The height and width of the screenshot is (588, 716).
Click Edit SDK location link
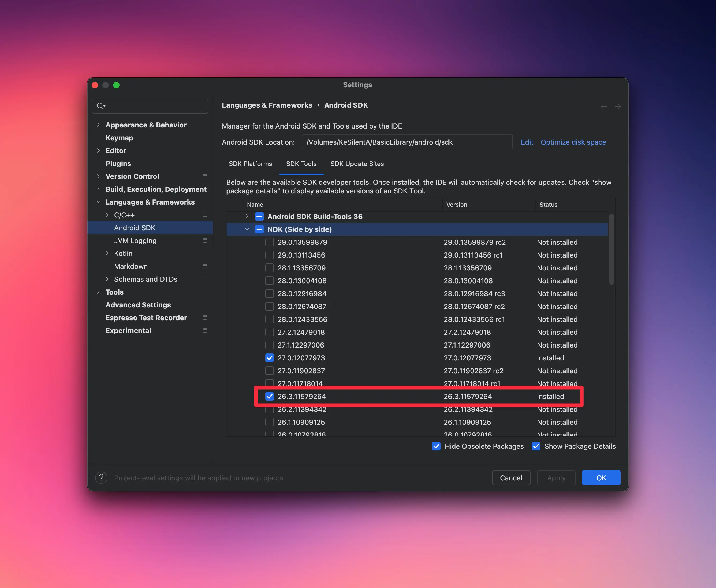(527, 142)
